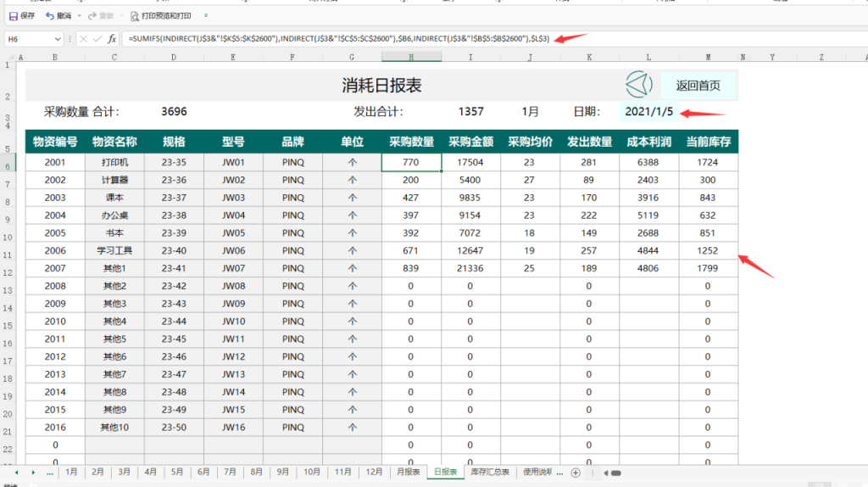This screenshot has width=868, height=487.
Task: Select cell with 其他10
Action: pyautogui.click(x=114, y=427)
